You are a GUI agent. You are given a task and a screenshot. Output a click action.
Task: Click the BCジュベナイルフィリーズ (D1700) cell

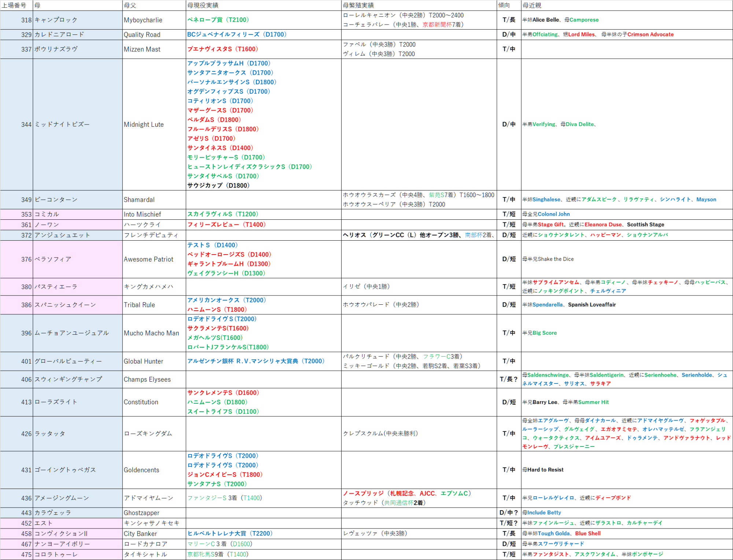(x=237, y=34)
